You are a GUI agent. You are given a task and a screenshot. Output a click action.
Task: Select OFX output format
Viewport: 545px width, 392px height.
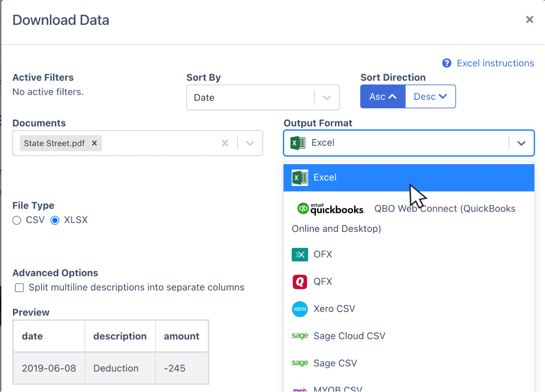[x=409, y=254]
